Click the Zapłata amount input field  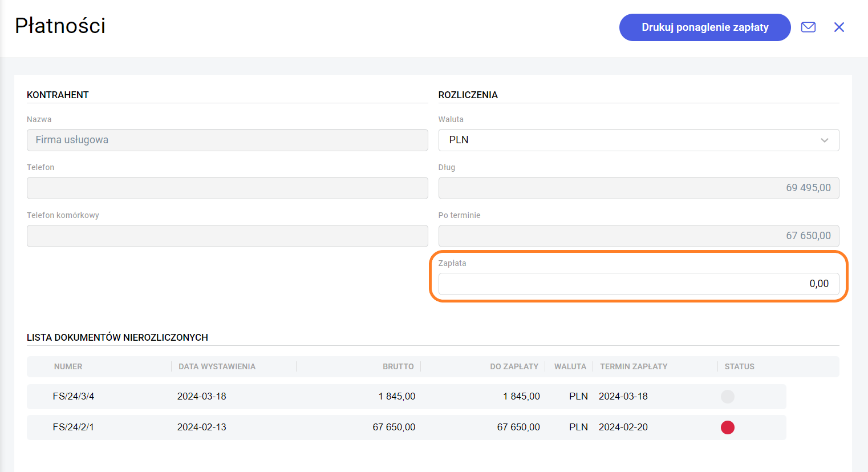click(638, 284)
